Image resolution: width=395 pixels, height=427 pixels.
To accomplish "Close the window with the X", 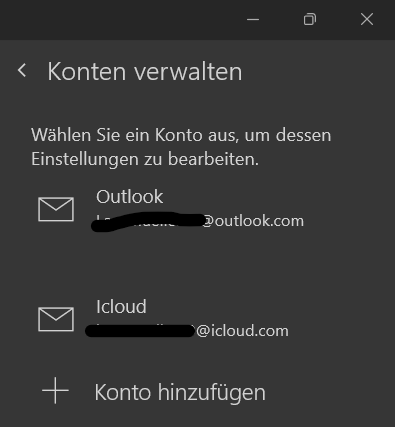I will (x=367, y=19).
